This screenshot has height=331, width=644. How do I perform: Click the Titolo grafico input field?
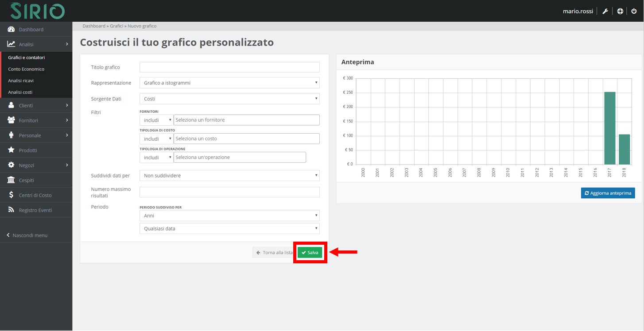point(229,67)
